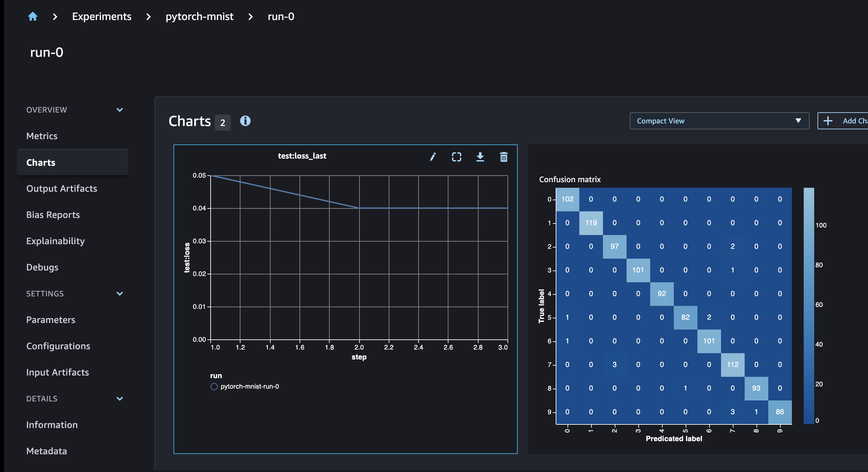Viewport: 868px width, 472px height.
Task: Click run-0 breadcrumb item
Action: tap(281, 16)
